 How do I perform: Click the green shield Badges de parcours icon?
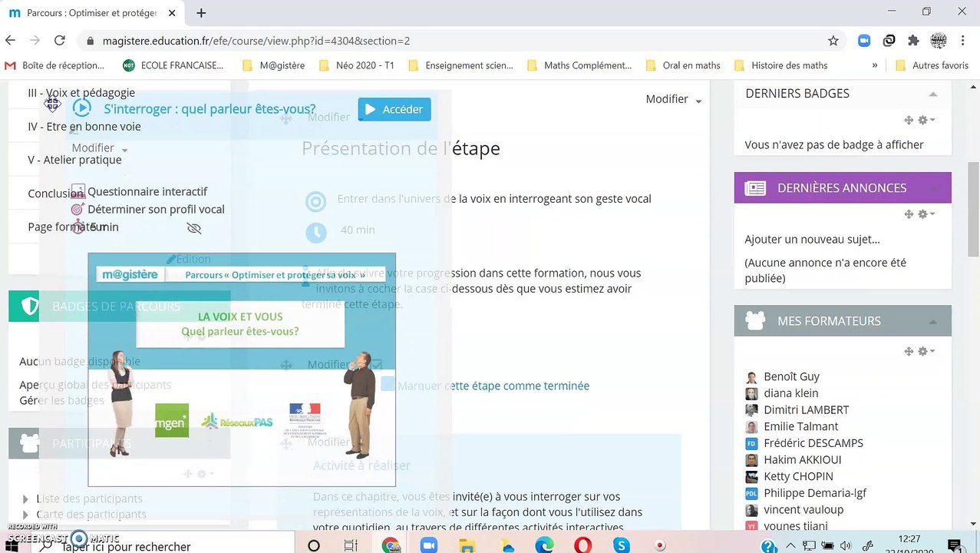click(x=30, y=306)
